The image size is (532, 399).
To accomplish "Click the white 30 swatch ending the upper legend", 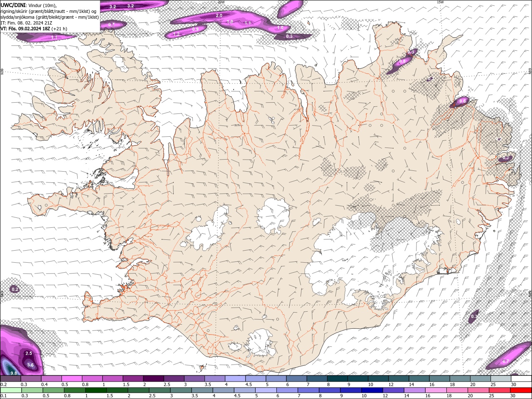I will click(x=521, y=379).
